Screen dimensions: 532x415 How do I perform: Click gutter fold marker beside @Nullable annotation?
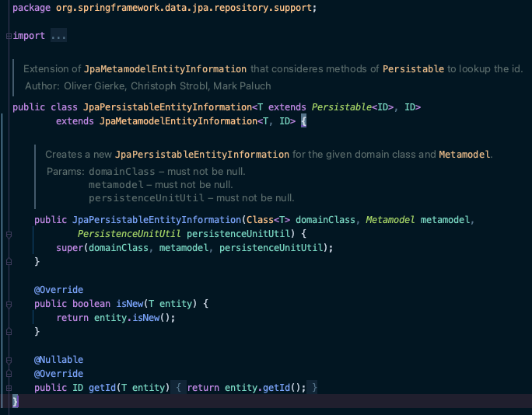pos(9,360)
